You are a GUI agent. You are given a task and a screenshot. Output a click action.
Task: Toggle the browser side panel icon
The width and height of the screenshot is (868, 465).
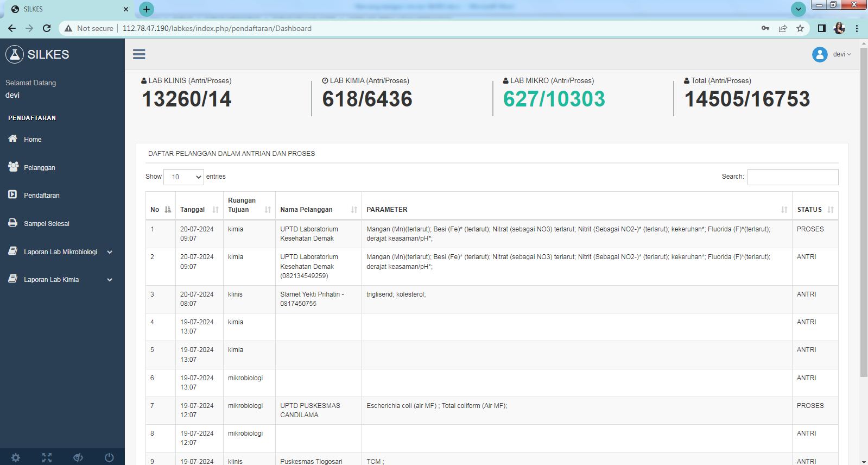821,28
